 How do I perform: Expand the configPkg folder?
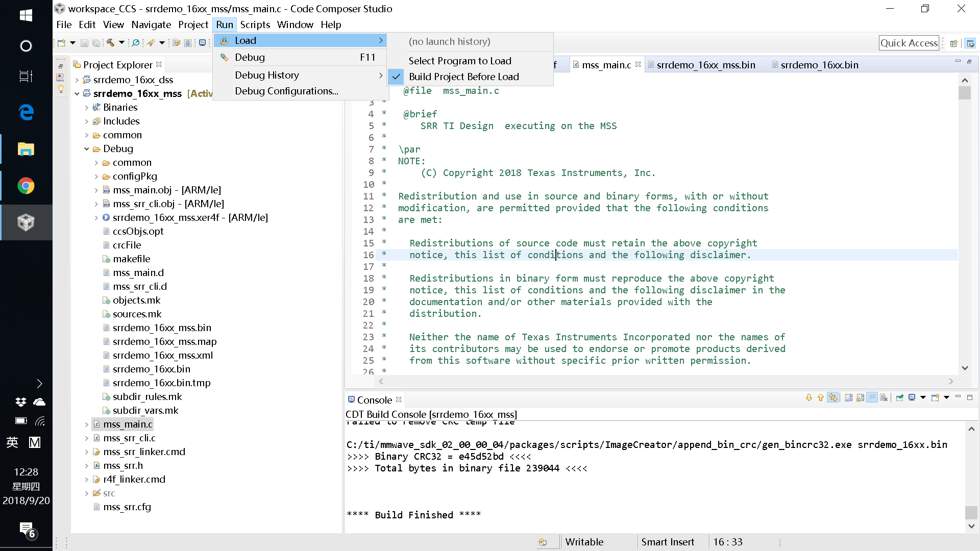(96, 177)
